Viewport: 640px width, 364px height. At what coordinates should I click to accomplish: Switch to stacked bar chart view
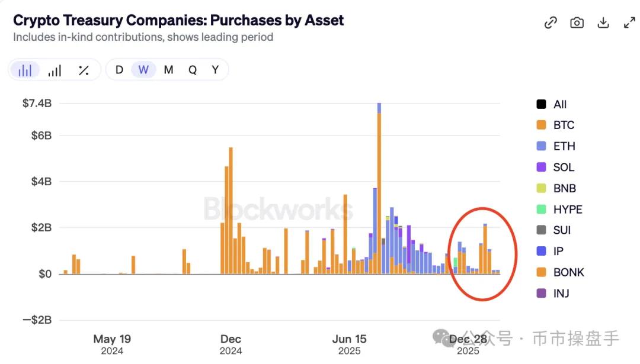click(x=25, y=70)
